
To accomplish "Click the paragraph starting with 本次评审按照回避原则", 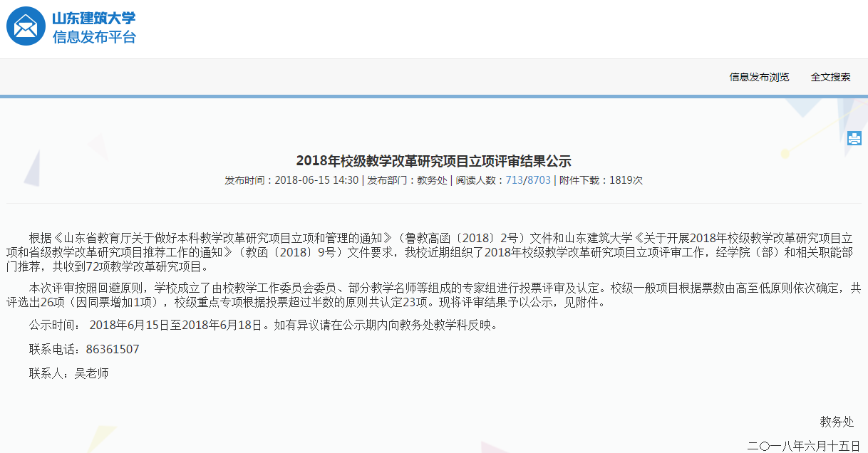I will 434,295.
